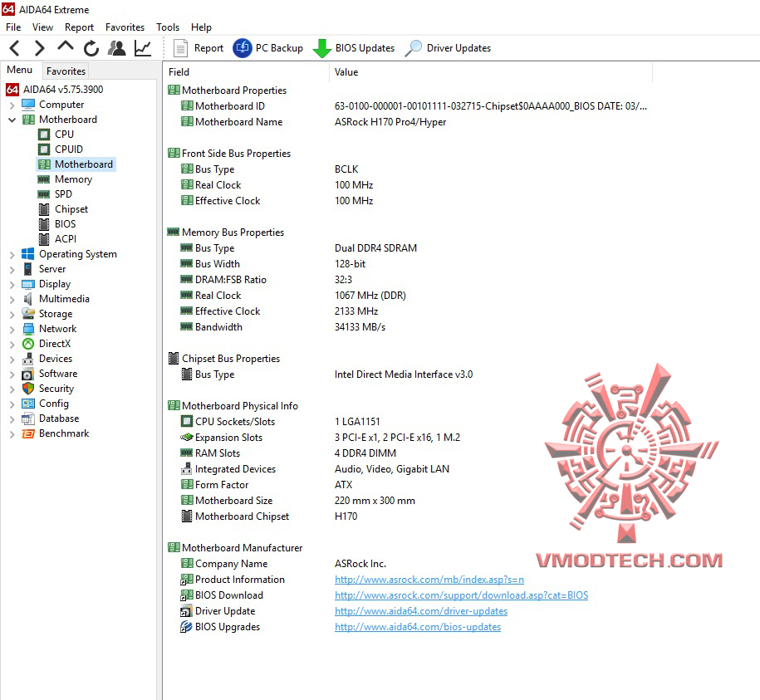Expand the Storage tree node

point(12,315)
